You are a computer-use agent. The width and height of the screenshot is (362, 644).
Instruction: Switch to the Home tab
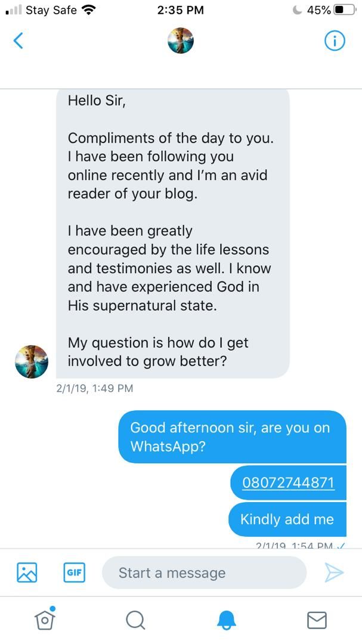click(x=45, y=620)
